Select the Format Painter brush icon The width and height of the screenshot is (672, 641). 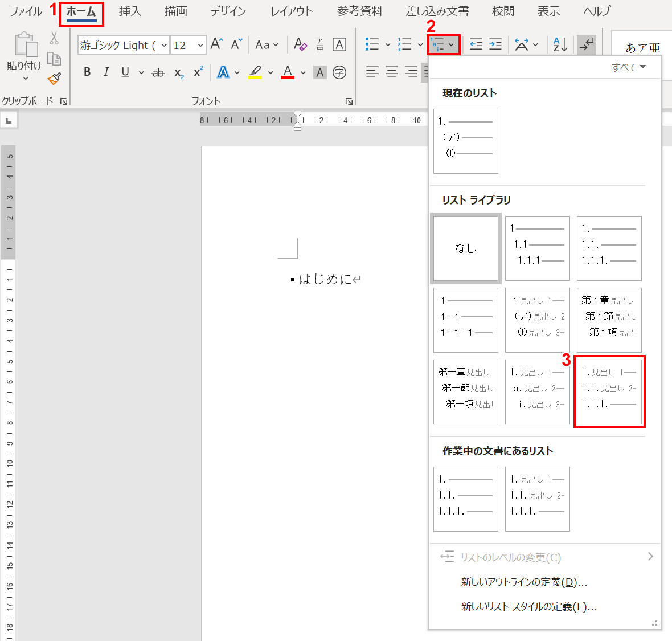pyautogui.click(x=55, y=79)
